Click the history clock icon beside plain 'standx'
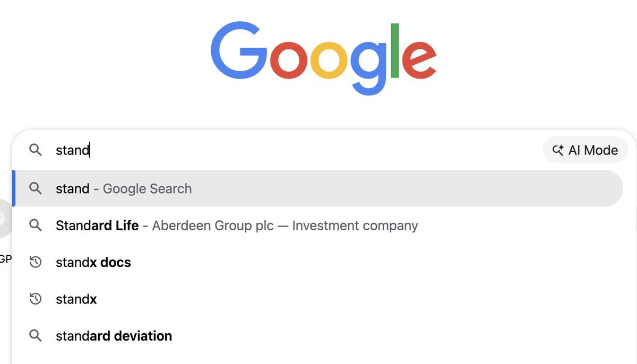 (x=35, y=299)
